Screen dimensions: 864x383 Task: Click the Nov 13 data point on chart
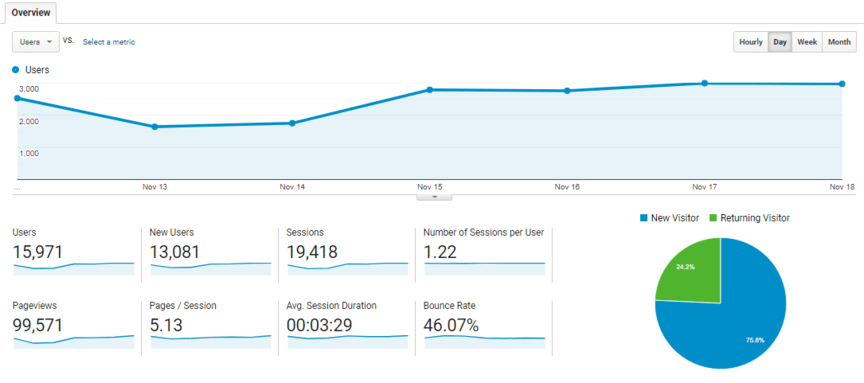155,127
